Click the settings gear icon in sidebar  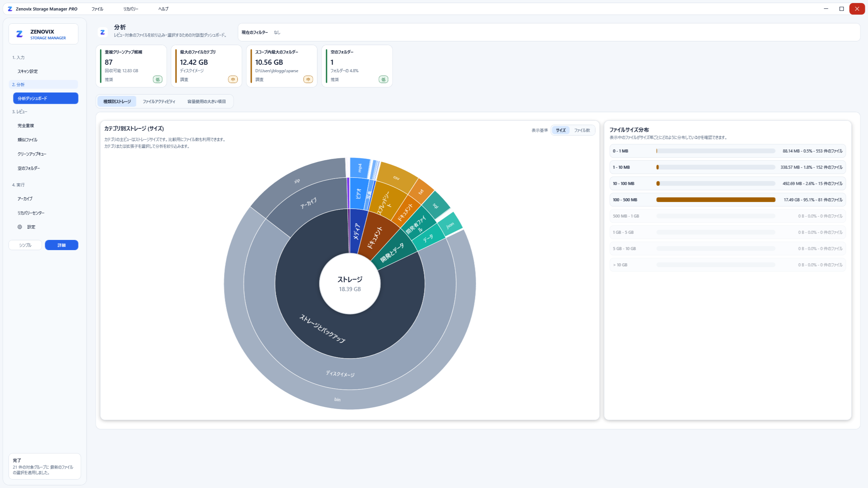20,227
